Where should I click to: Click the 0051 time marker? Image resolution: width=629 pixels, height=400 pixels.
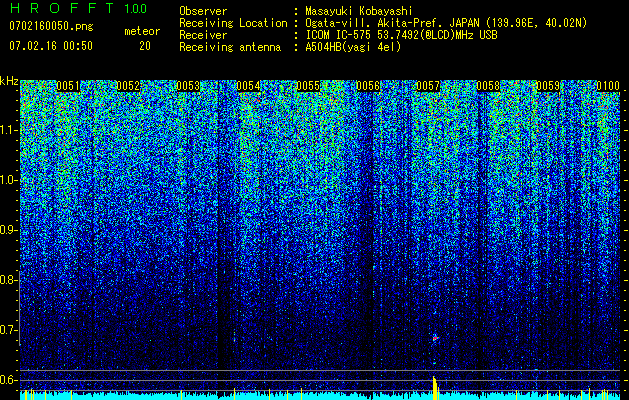coord(68,86)
